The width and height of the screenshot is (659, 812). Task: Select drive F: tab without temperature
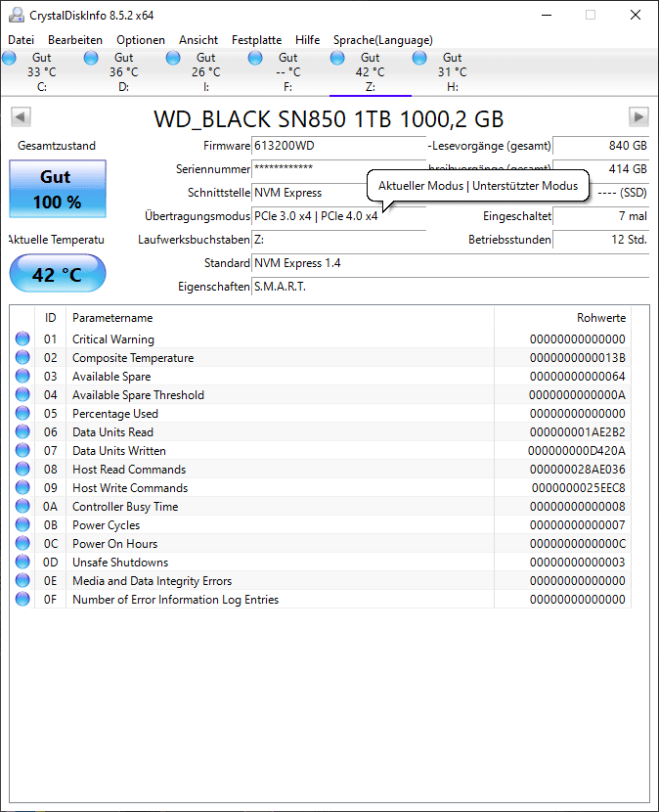(x=287, y=72)
